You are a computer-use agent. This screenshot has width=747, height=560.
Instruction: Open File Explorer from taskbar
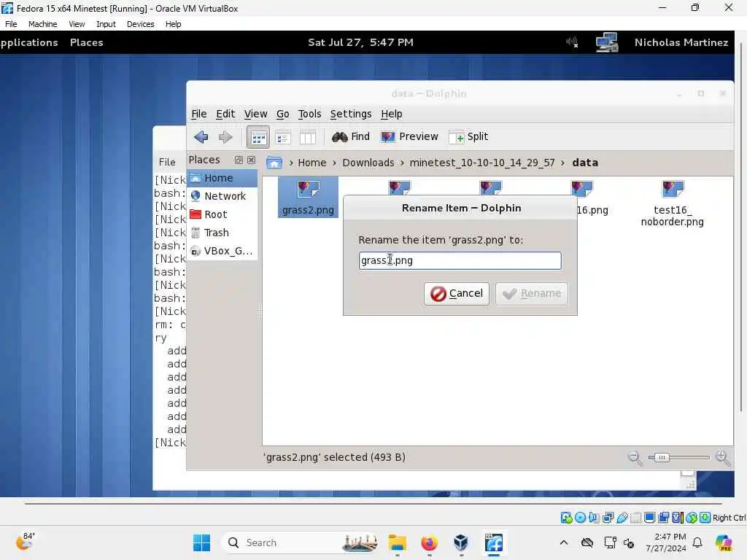397,542
